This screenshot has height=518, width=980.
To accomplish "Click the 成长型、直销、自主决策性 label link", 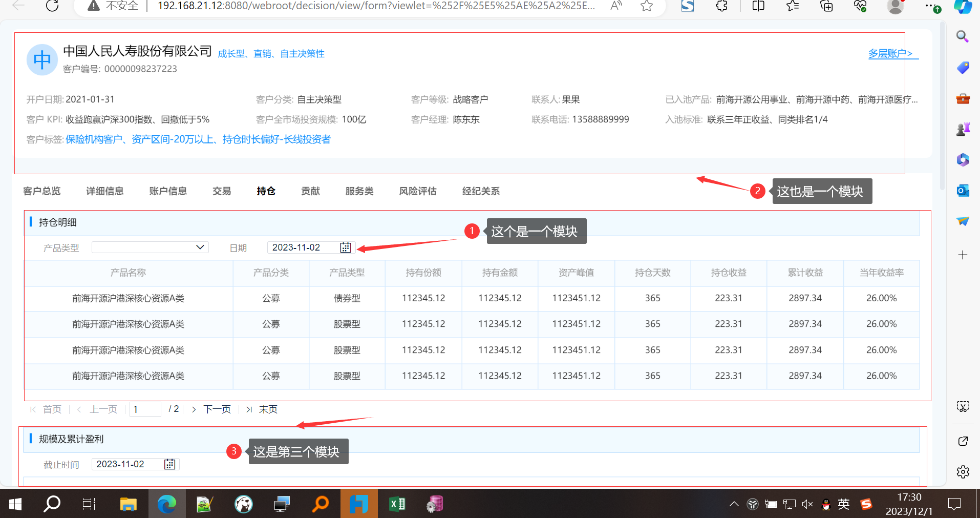I will (271, 54).
